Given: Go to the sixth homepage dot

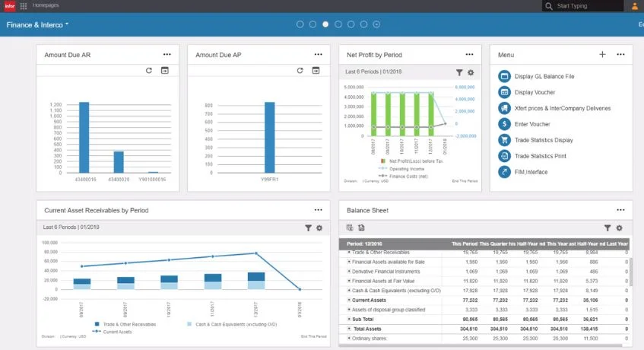Looking at the screenshot, I should [363, 24].
